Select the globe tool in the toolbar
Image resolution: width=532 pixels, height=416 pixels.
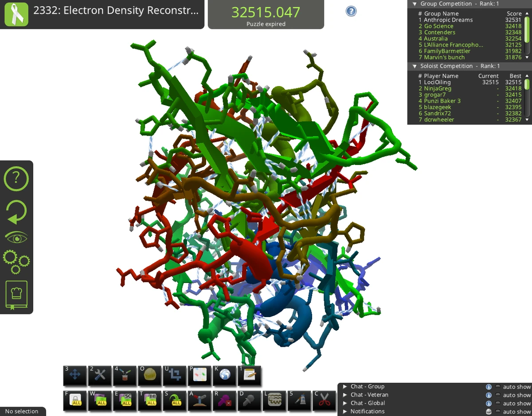[224, 375]
